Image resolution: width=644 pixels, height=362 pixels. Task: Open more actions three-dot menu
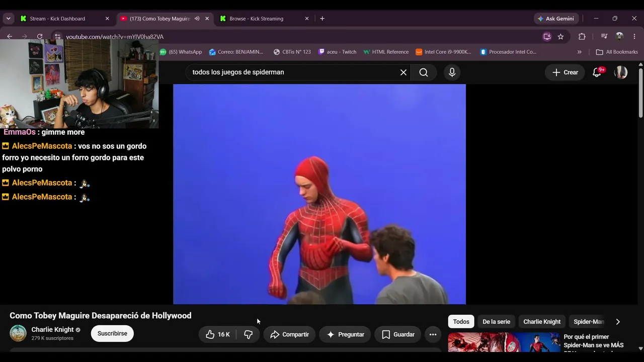click(433, 334)
